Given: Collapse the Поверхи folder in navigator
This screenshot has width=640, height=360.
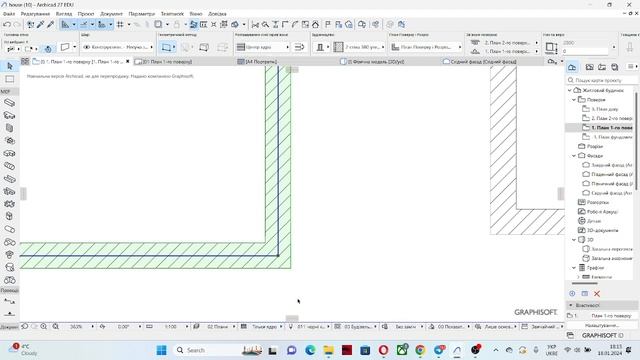Looking at the screenshot, I should (x=574, y=100).
